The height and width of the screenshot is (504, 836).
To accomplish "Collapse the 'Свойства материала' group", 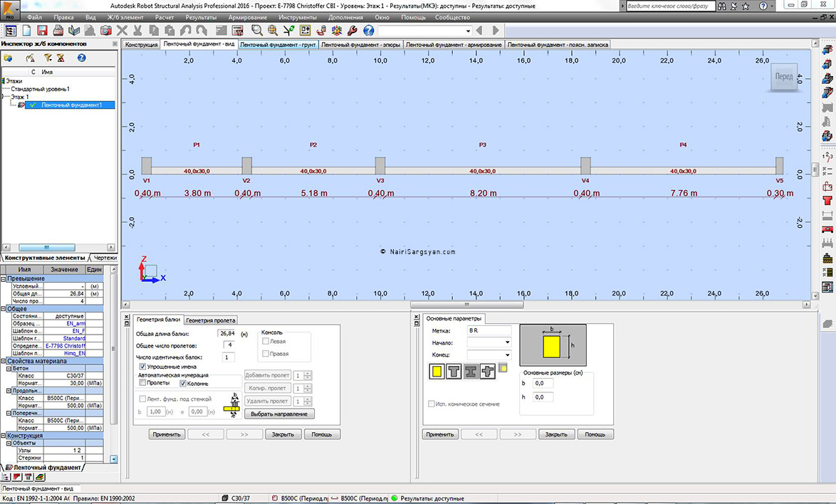I will tap(3, 361).
